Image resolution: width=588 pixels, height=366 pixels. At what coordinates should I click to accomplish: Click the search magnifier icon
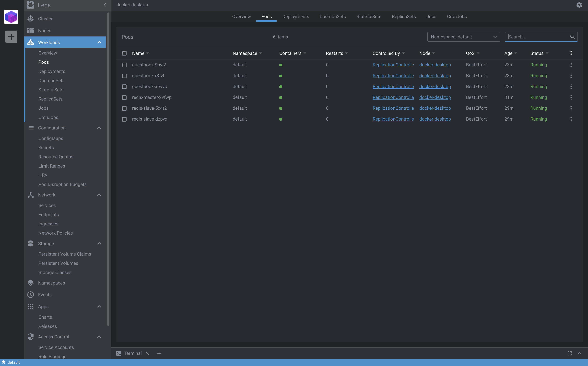[x=572, y=37]
